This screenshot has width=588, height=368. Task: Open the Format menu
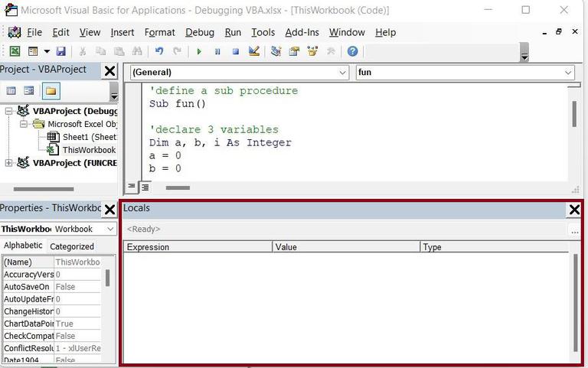(x=160, y=33)
